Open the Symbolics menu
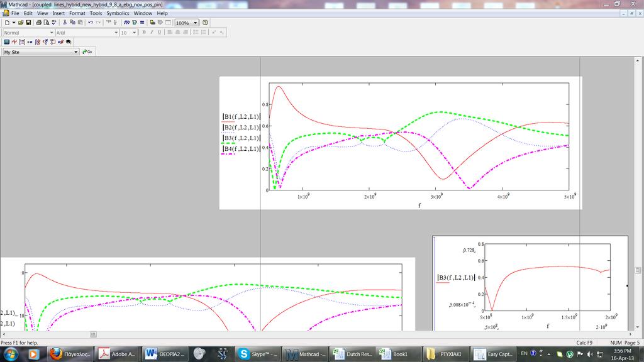 118,13
